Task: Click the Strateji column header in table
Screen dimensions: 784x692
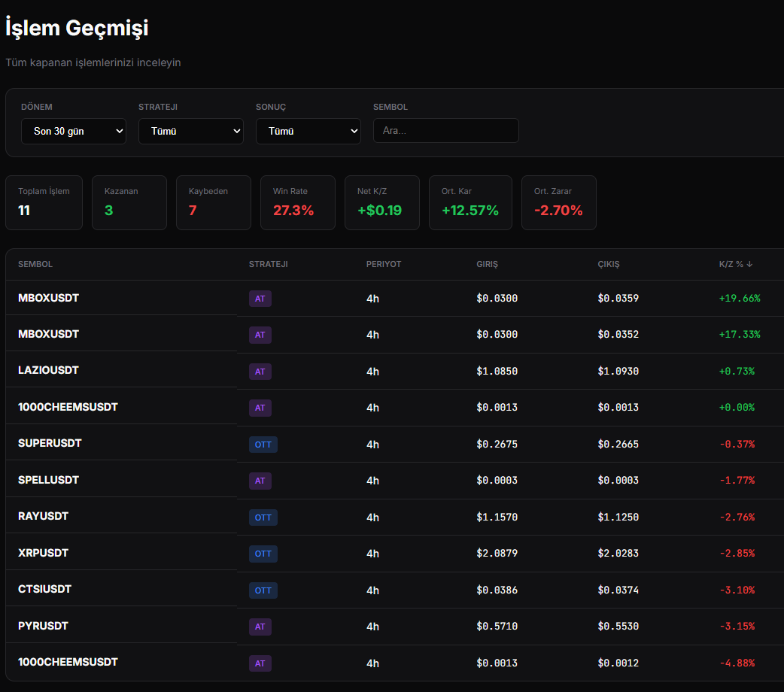Action: [268, 264]
